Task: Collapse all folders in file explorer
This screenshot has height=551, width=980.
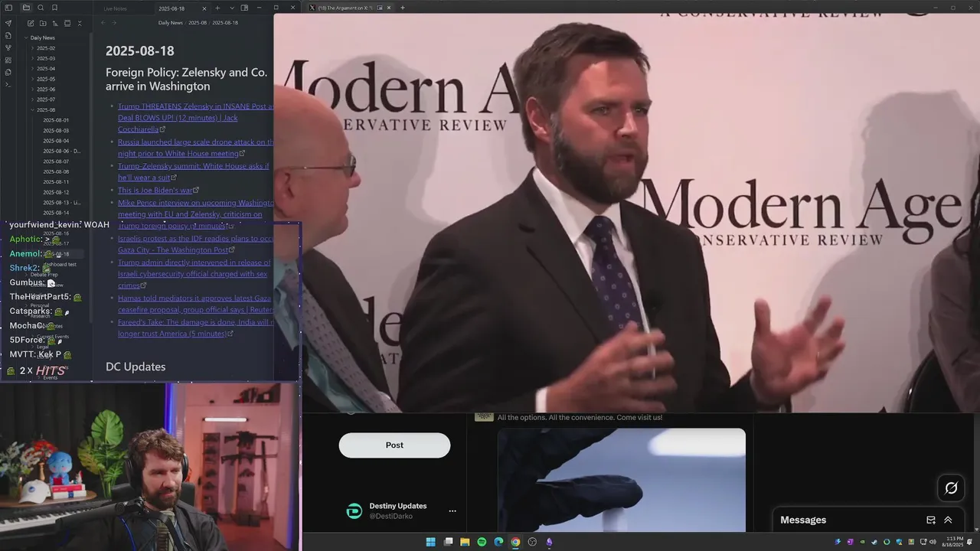Action: coord(80,23)
